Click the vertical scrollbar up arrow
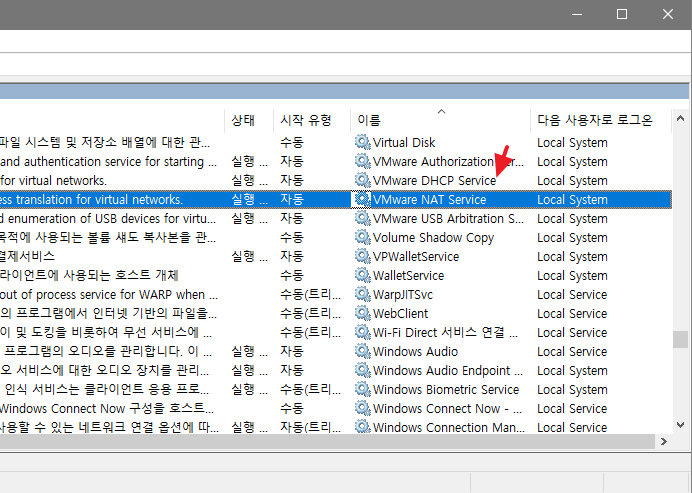 680,118
